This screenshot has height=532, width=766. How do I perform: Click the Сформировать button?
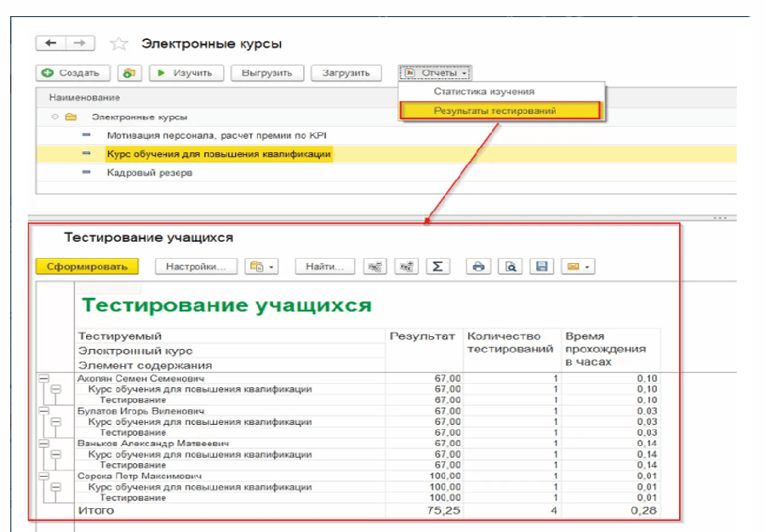87,266
